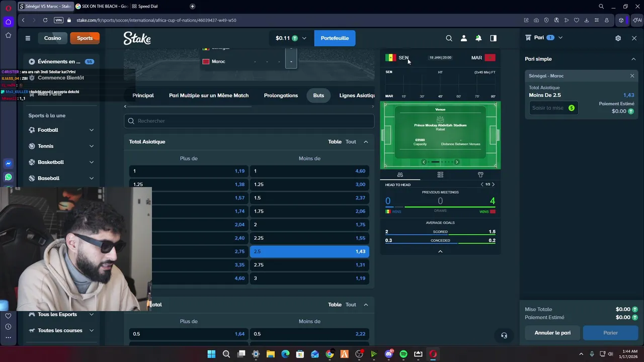Go to next head-to-head page

(x=493, y=185)
